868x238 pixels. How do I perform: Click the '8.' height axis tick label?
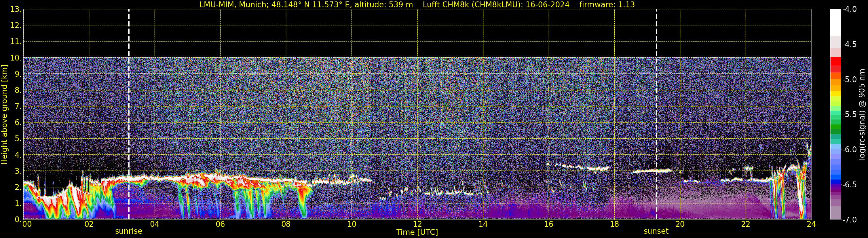(18, 90)
